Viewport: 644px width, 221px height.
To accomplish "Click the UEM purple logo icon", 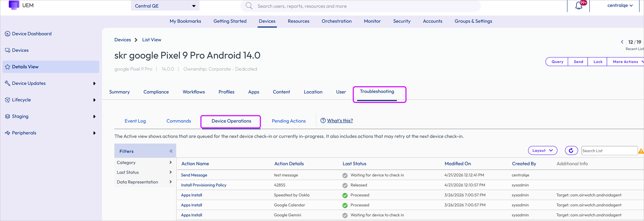I will point(14,5).
